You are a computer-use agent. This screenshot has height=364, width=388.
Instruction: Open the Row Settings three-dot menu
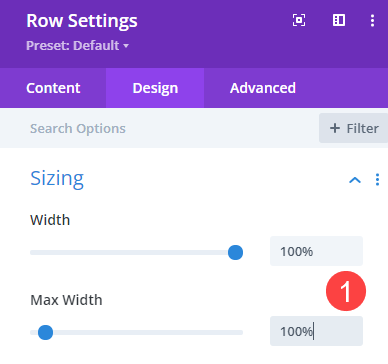tap(372, 20)
